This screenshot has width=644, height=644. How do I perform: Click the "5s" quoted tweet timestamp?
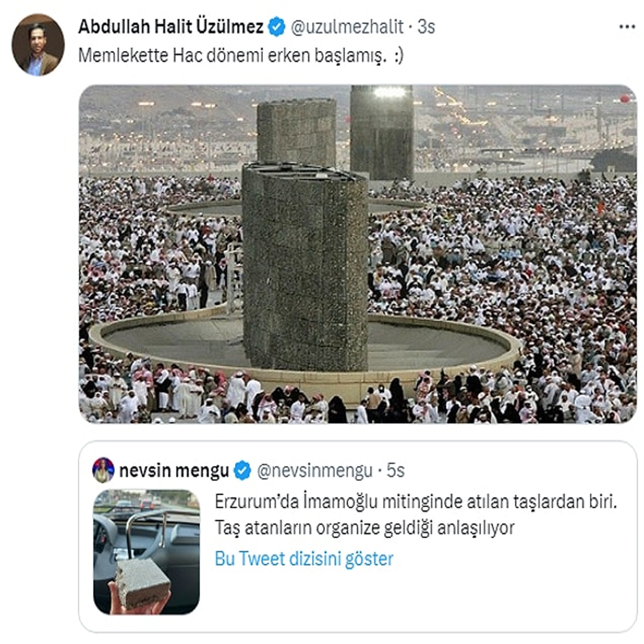tap(396, 471)
